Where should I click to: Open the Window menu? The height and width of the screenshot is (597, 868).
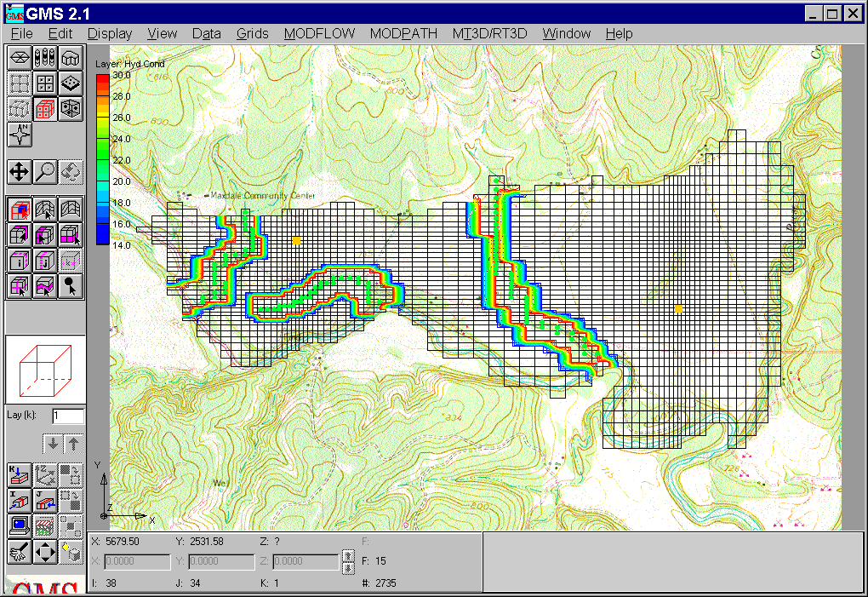566,34
